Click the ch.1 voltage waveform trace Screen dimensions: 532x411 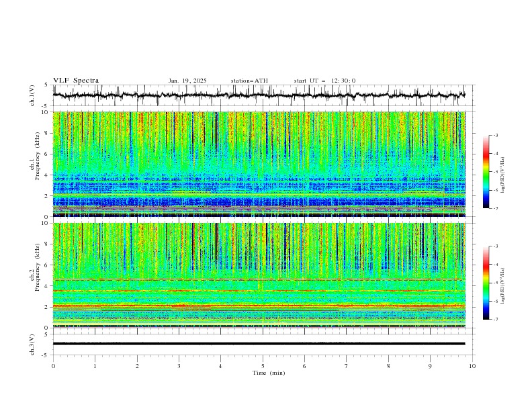[x=259, y=95]
